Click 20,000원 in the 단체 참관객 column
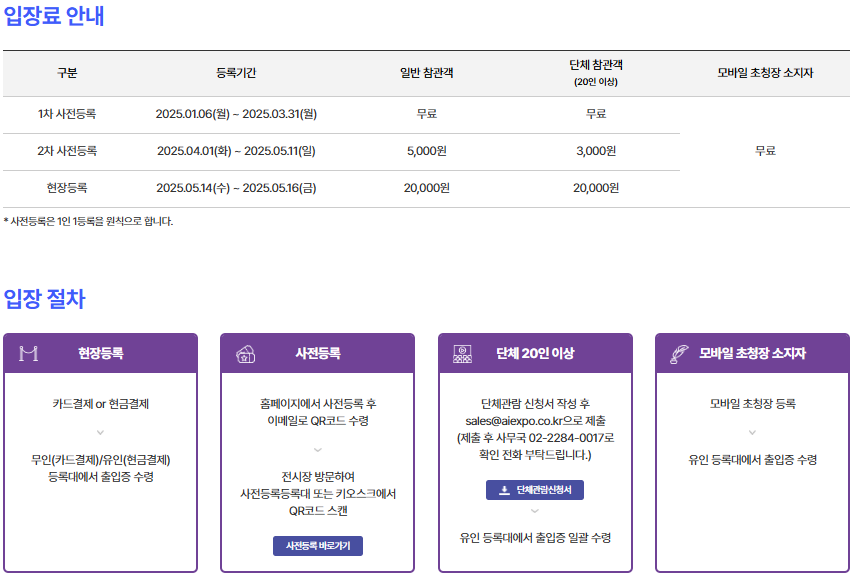This screenshot has height=576, width=852. (x=596, y=188)
